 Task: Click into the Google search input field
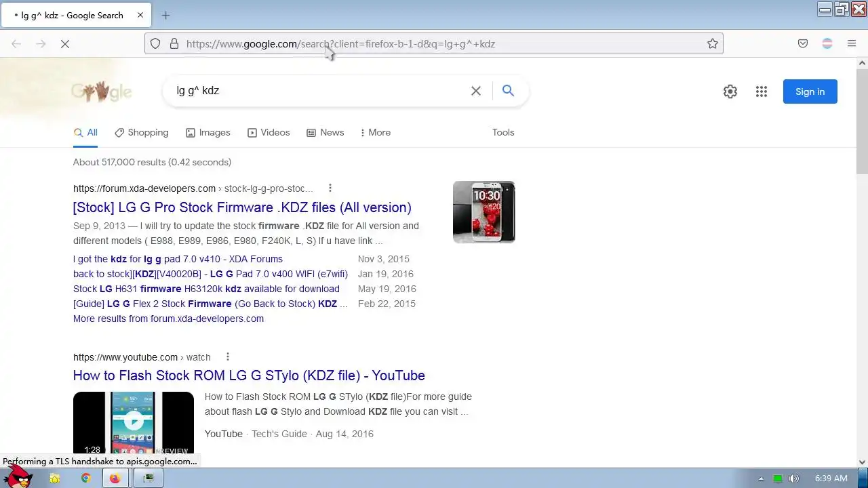[x=319, y=91]
